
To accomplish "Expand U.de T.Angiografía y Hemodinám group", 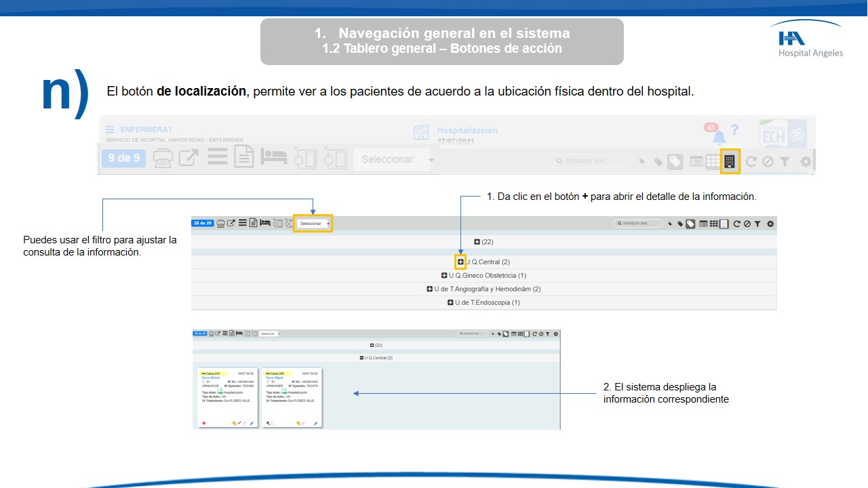I will [429, 289].
